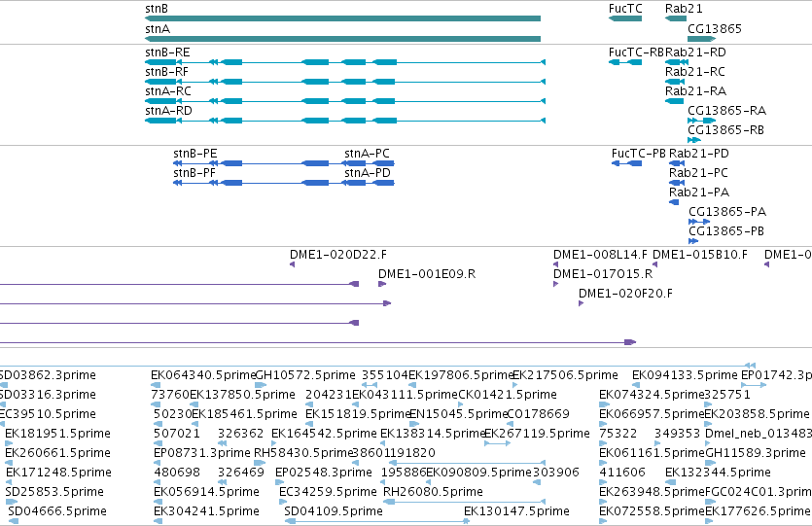Click the teal CG13865 gene arrow glyph

point(702,39)
